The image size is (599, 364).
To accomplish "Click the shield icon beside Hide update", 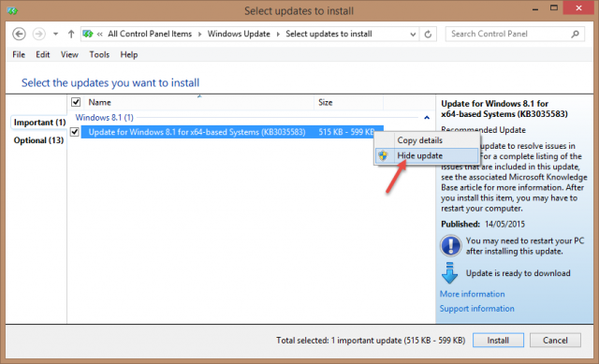I will tap(383, 155).
